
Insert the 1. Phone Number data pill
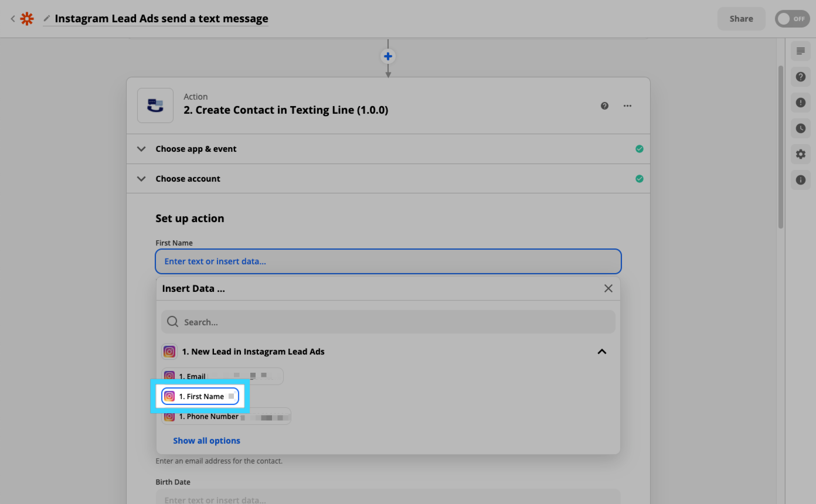[x=226, y=416]
